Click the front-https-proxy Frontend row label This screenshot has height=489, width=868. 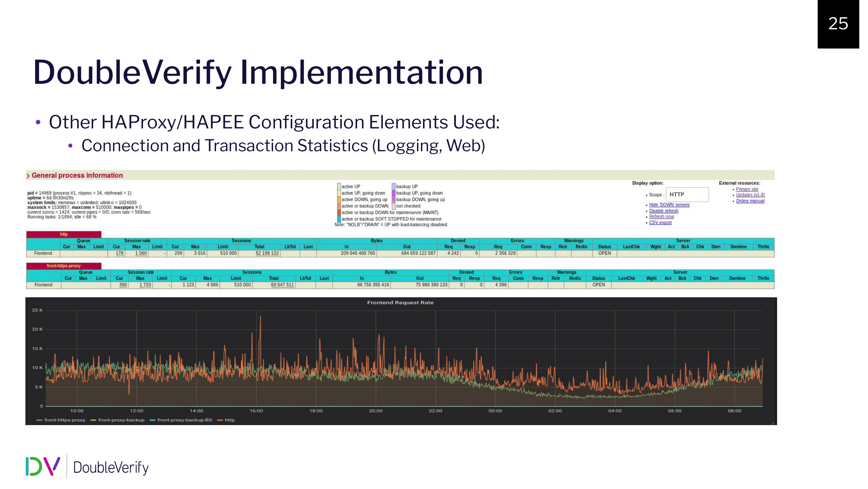[x=43, y=285]
